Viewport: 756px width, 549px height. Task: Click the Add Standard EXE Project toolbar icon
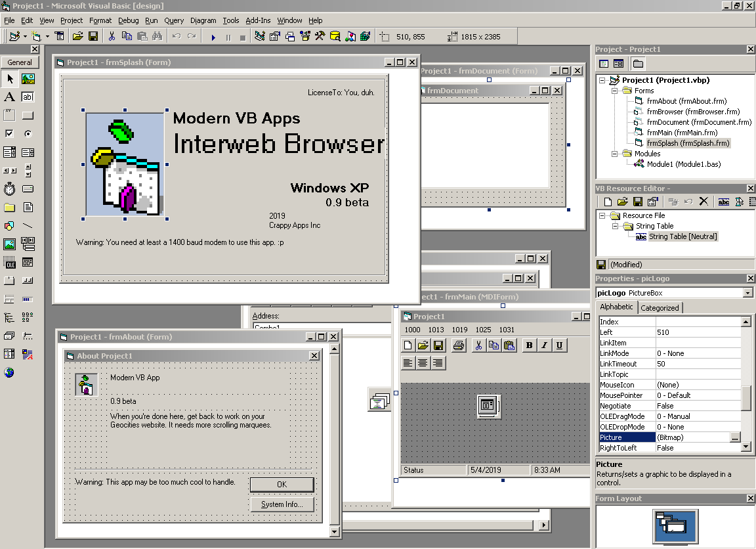(x=14, y=36)
